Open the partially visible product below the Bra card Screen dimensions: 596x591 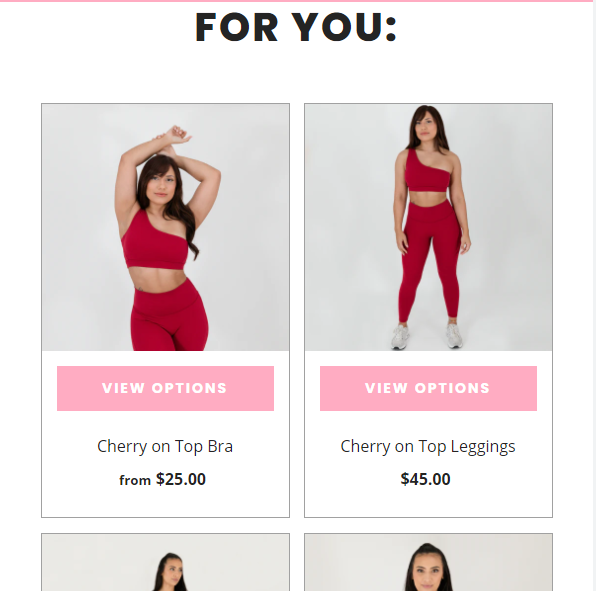165,562
